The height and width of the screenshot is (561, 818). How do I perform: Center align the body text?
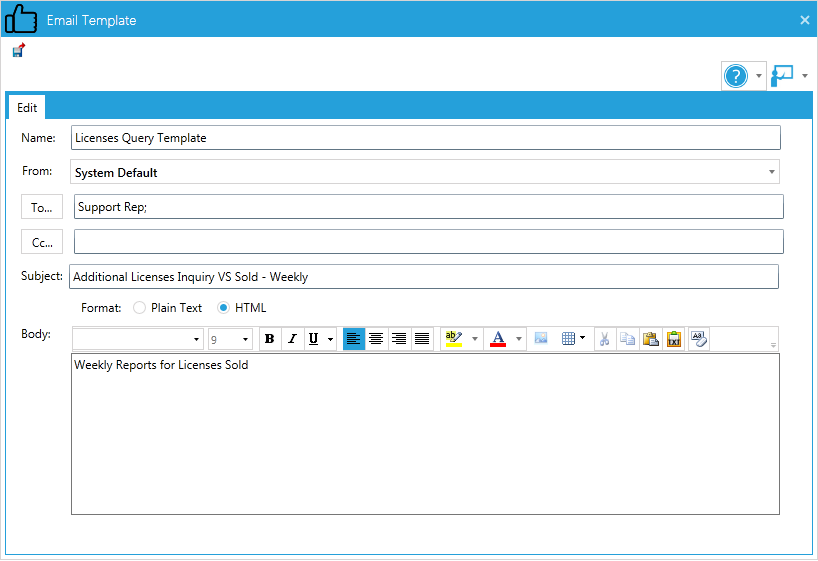point(376,339)
